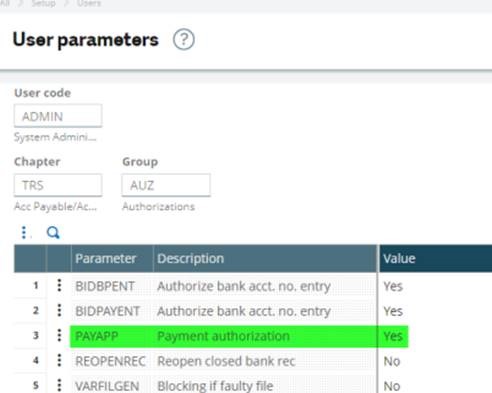Click the Yes value for BIDBPENT
This screenshot has height=393, width=492.
(x=393, y=286)
